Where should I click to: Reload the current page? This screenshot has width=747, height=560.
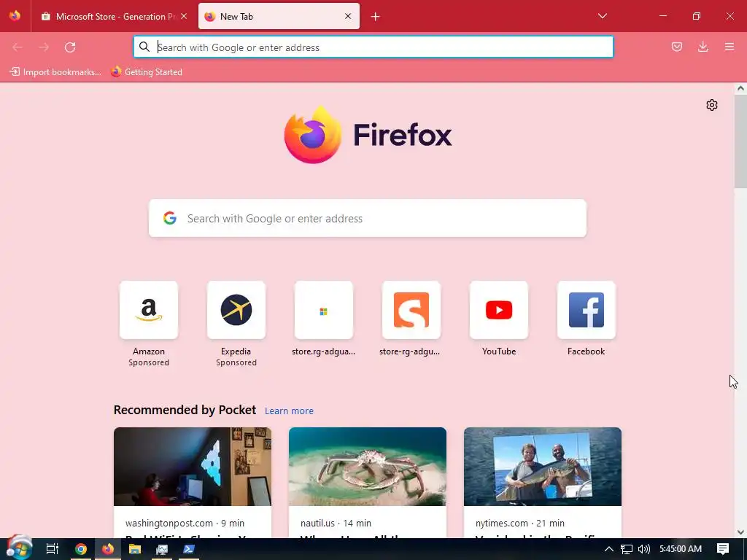(x=70, y=47)
